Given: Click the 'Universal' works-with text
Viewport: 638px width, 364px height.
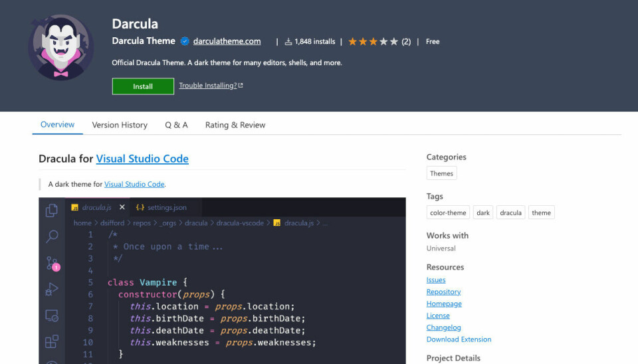Looking at the screenshot, I should [x=441, y=248].
